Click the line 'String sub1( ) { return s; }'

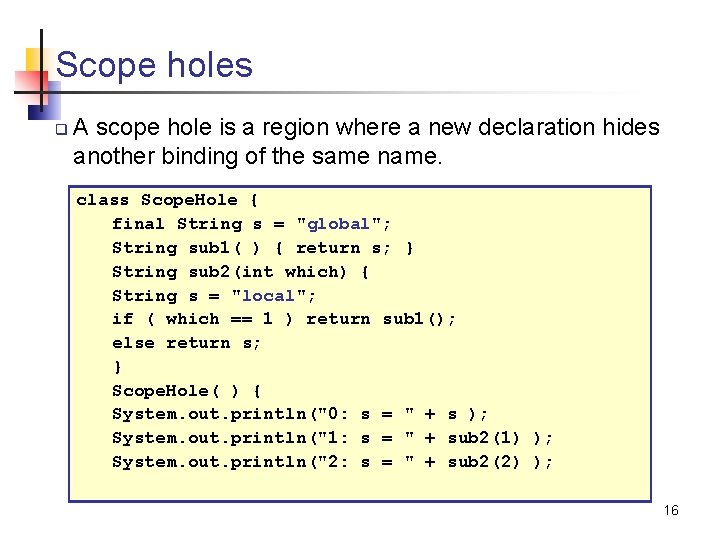point(263,248)
